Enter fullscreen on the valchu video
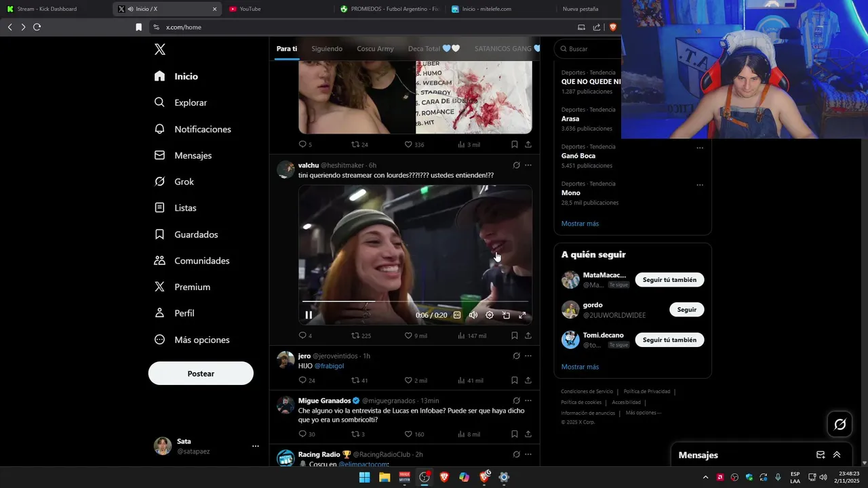 tap(522, 315)
